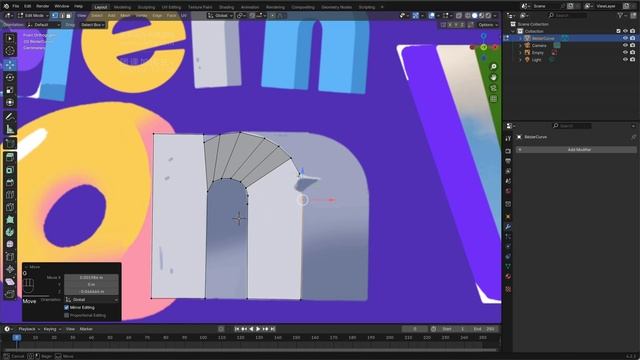Image resolution: width=640 pixels, height=360 pixels.
Task: Select the Annotate pencil tool
Action: point(10,116)
